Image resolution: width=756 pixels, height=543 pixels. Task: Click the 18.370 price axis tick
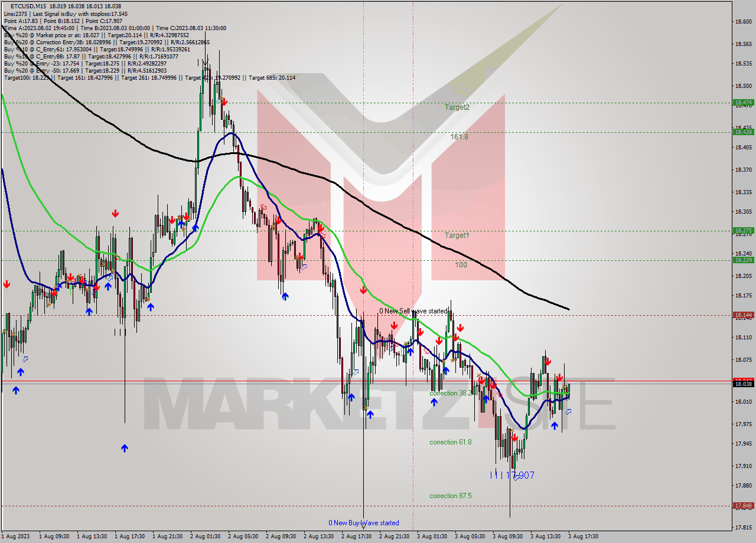(x=743, y=170)
